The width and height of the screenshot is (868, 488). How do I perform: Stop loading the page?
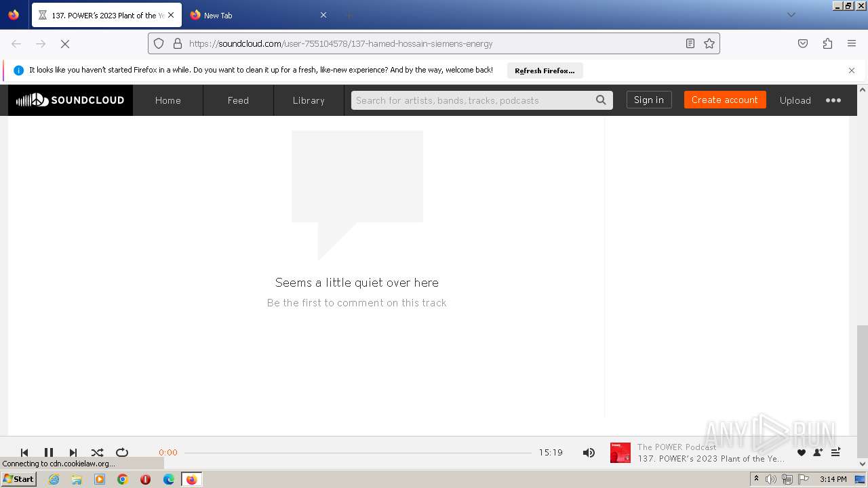65,43
